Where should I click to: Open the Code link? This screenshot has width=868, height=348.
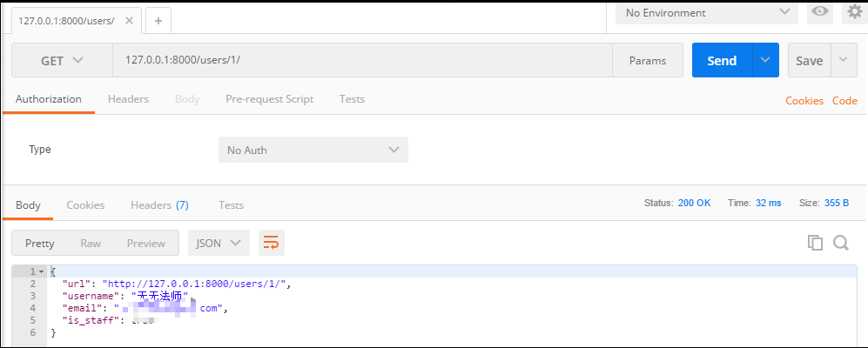(844, 101)
